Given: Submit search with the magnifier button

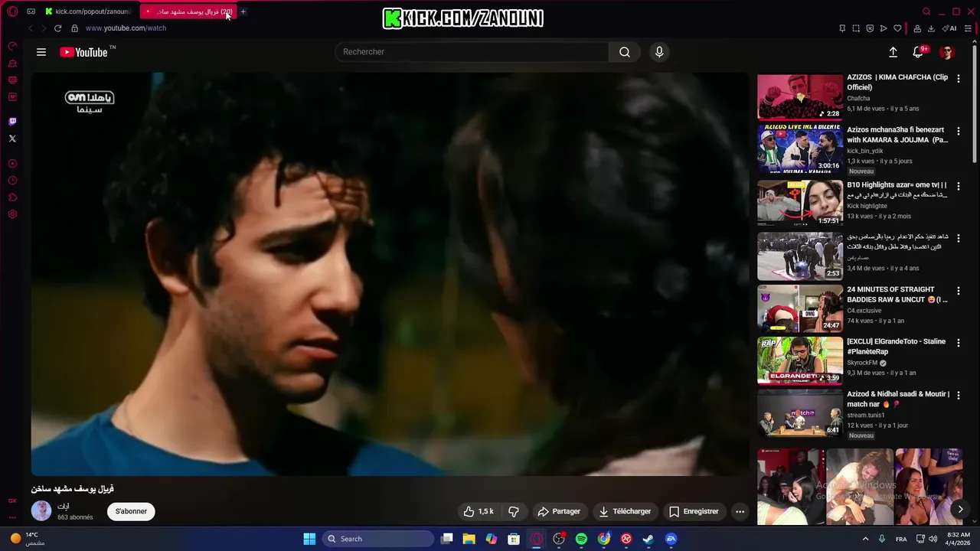Looking at the screenshot, I should tap(625, 52).
